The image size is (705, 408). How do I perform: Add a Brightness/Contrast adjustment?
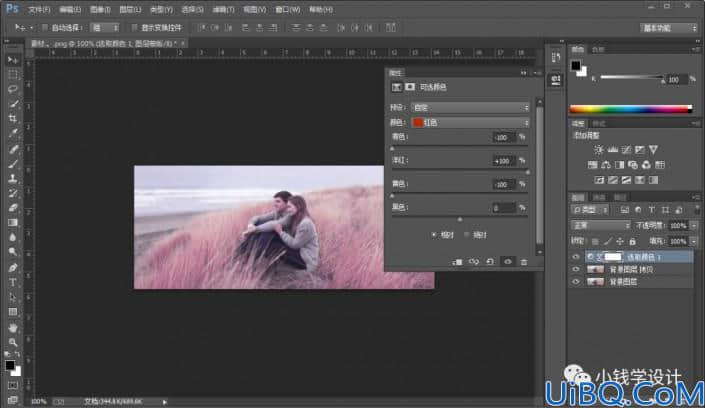pyautogui.click(x=599, y=150)
